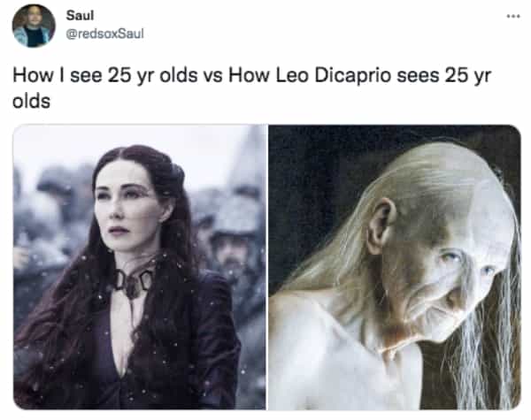Open the right photo of white-haired figure
The height and width of the screenshot is (420, 531).
[395, 267]
